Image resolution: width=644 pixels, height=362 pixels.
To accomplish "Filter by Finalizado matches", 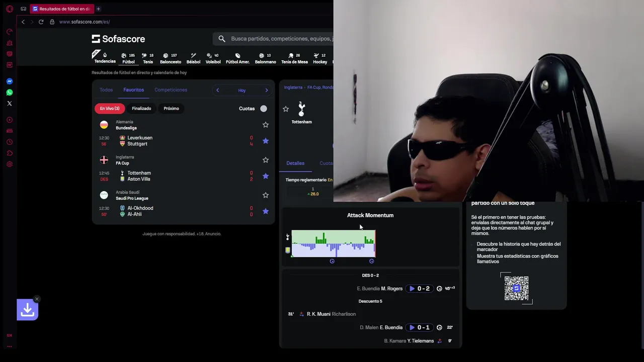I will (141, 109).
